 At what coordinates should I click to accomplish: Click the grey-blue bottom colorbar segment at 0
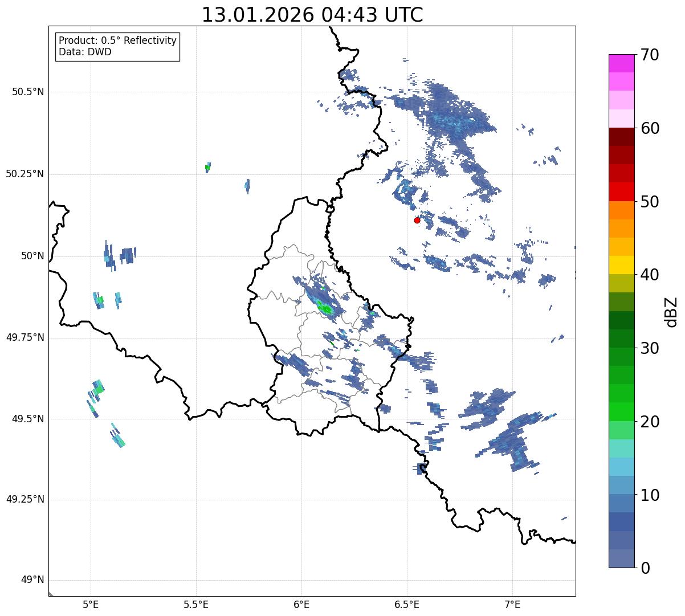pyautogui.click(x=622, y=558)
